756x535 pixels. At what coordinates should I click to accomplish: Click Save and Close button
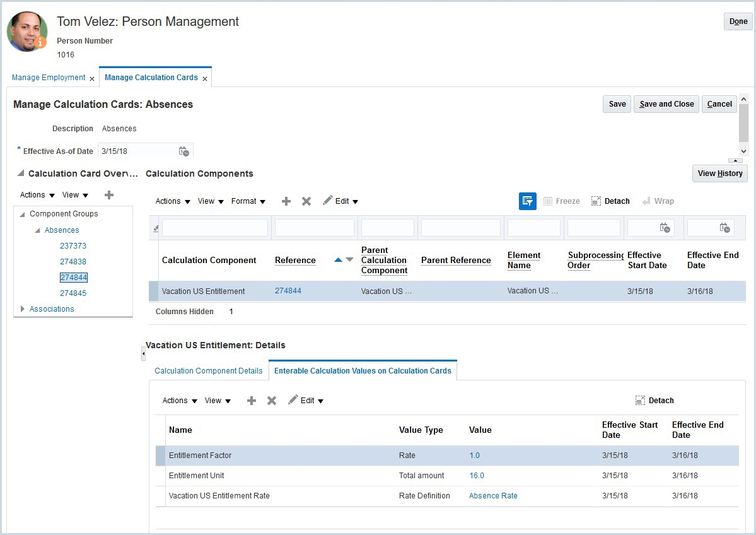tap(666, 104)
